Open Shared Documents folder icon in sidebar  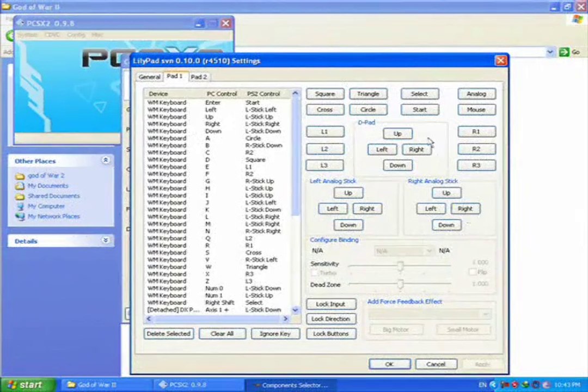pyautogui.click(x=20, y=196)
